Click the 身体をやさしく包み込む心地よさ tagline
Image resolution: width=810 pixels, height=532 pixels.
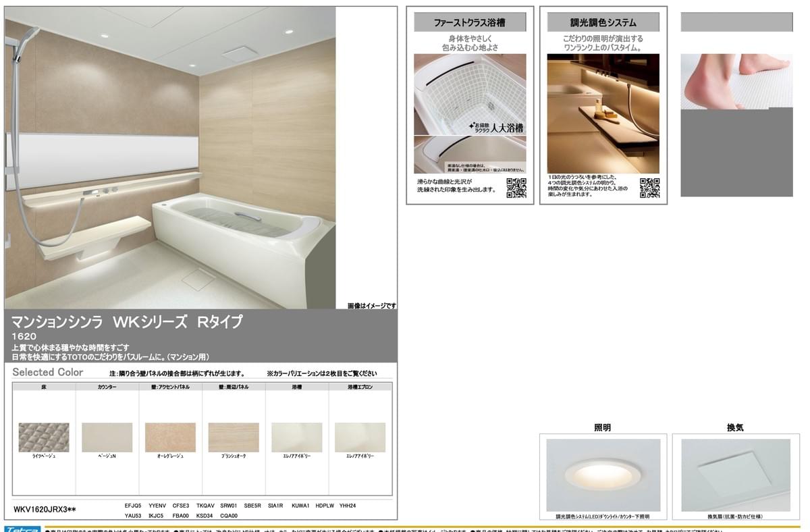(x=470, y=43)
